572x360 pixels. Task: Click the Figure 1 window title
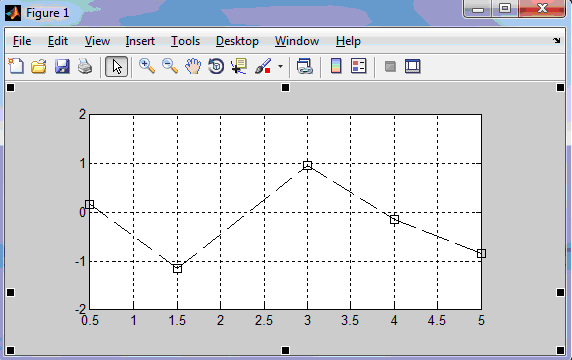[47, 13]
